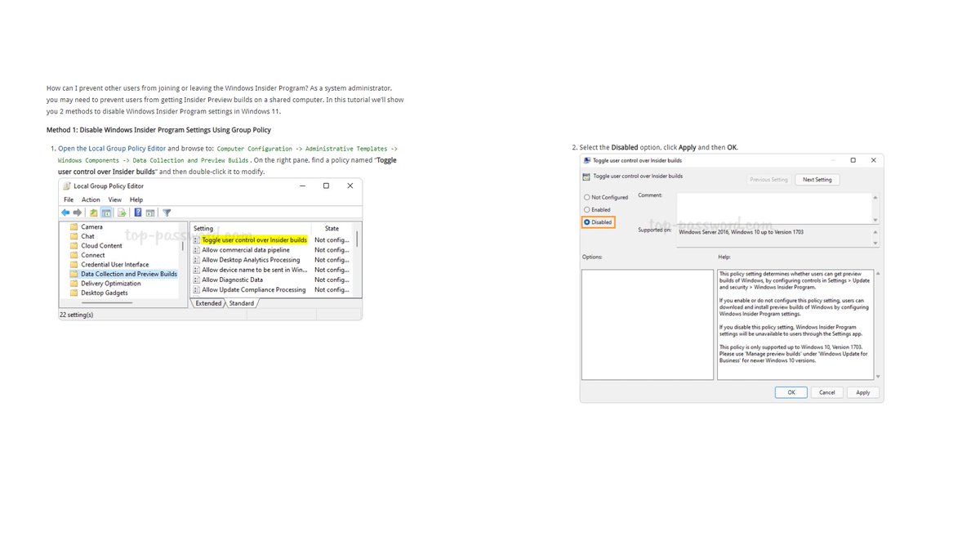Click the Local Group Policy Editor title bar icon
The width and height of the screenshot is (980, 555).
(67, 186)
